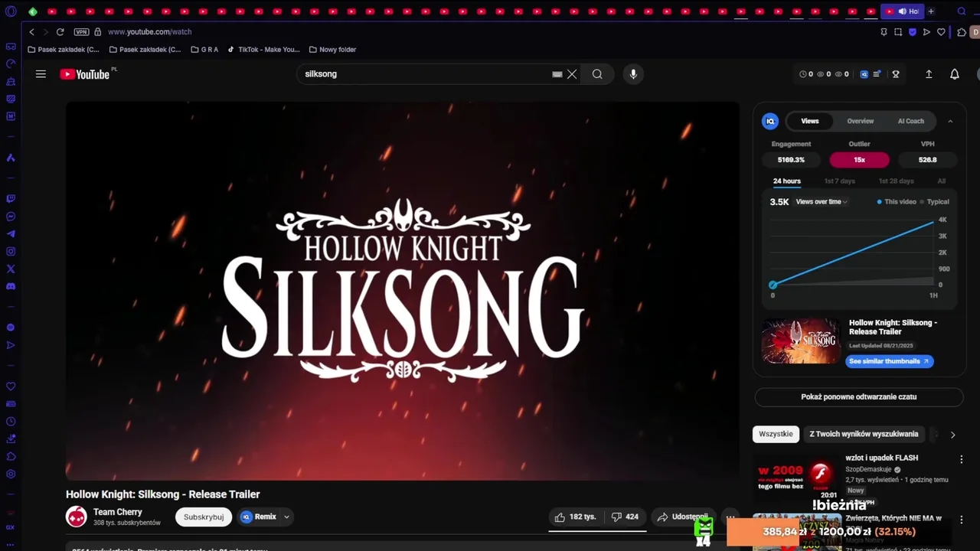
Task: Toggle the VPN badge in address bar
Action: [x=81, y=32]
